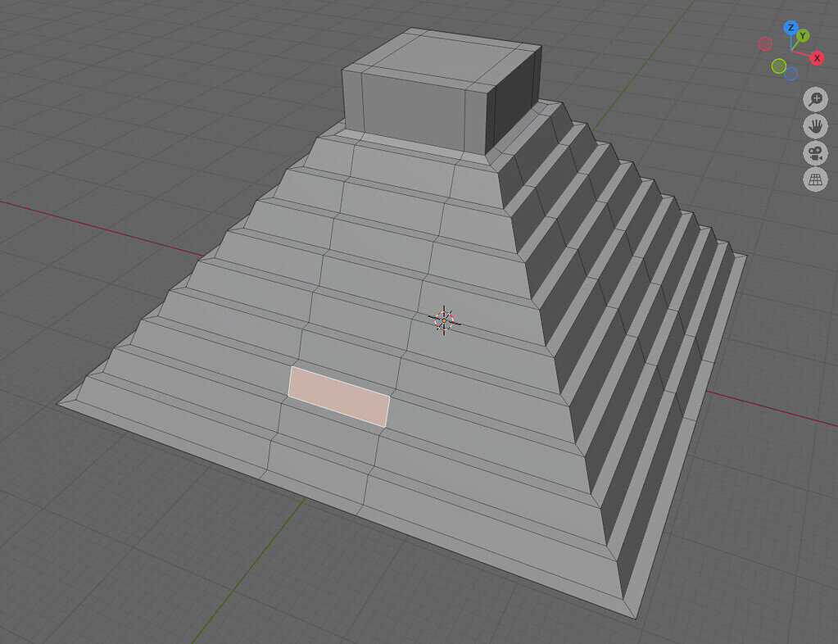Click the negative X dot on the gizmo
The height and width of the screenshot is (644, 838).
click(x=764, y=44)
